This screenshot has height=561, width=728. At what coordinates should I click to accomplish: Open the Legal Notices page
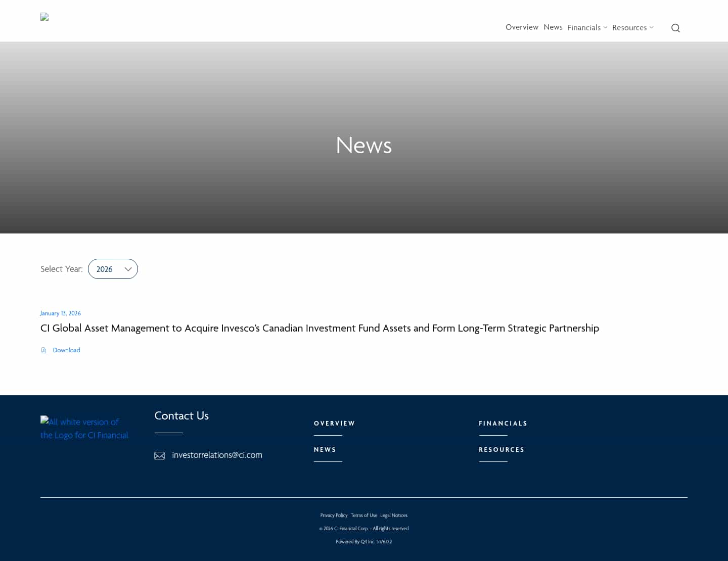coord(393,515)
